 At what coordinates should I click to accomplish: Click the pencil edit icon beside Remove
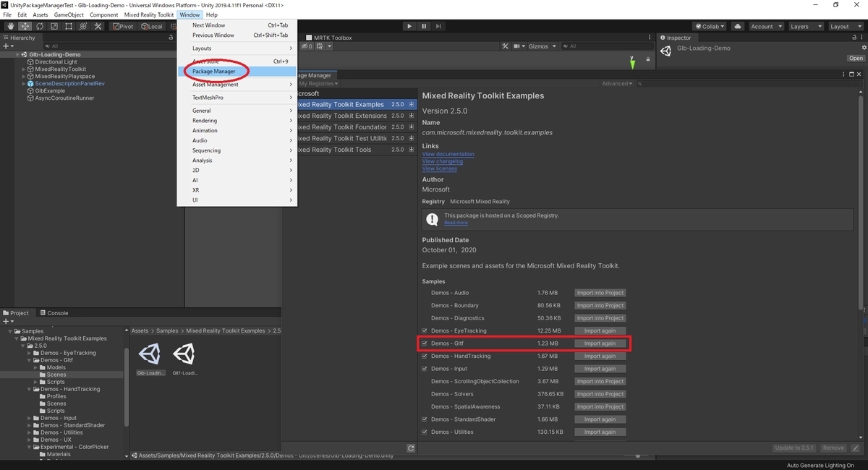pyautogui.click(x=855, y=448)
